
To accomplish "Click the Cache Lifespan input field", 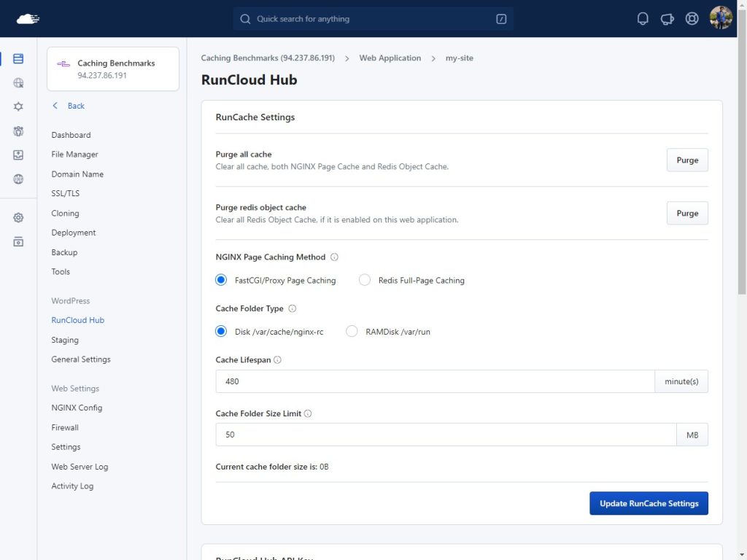I will [x=435, y=381].
